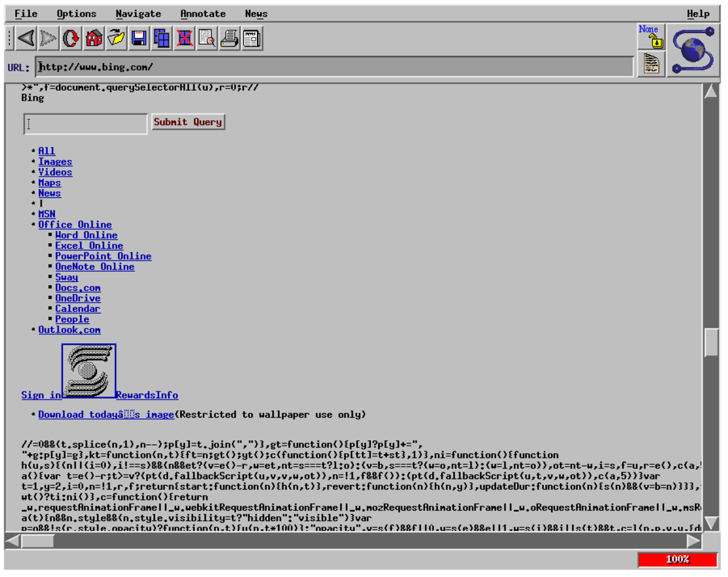Open the Help menu
The width and height of the screenshot is (728, 577).
click(x=698, y=14)
